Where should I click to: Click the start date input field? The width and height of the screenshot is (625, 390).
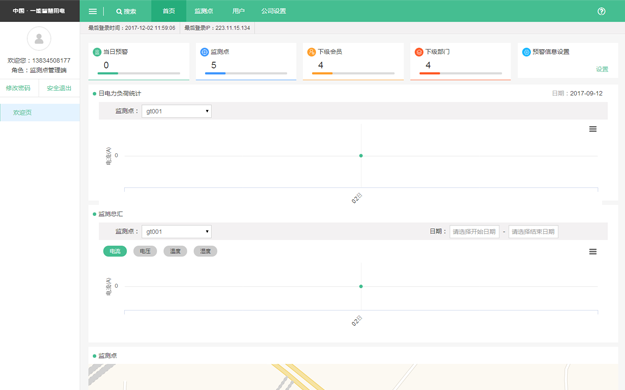[474, 232]
